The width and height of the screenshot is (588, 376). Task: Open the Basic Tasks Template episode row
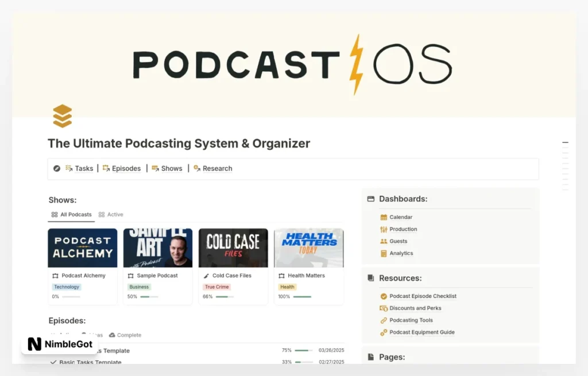pyautogui.click(x=196, y=362)
